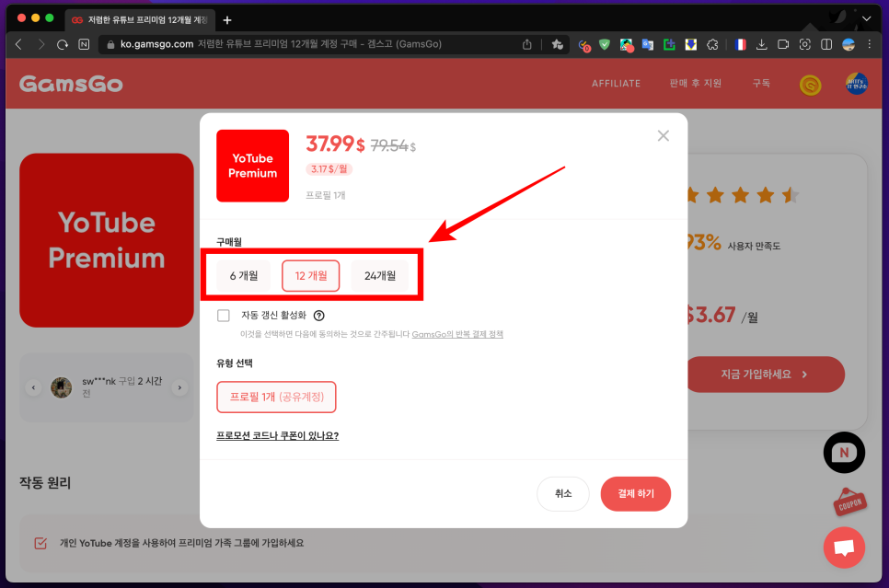The height and width of the screenshot is (588, 889).
Task: Open the 구독 menu item
Action: click(x=761, y=84)
